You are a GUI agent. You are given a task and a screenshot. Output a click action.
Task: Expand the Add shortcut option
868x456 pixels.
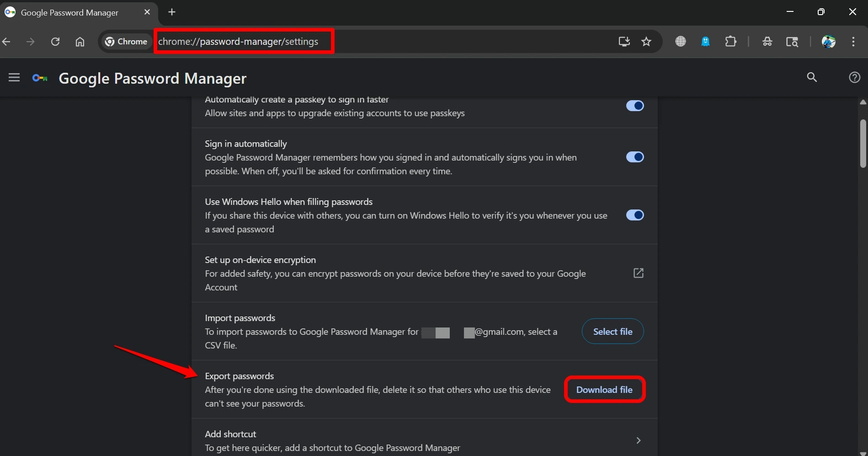[x=638, y=440]
